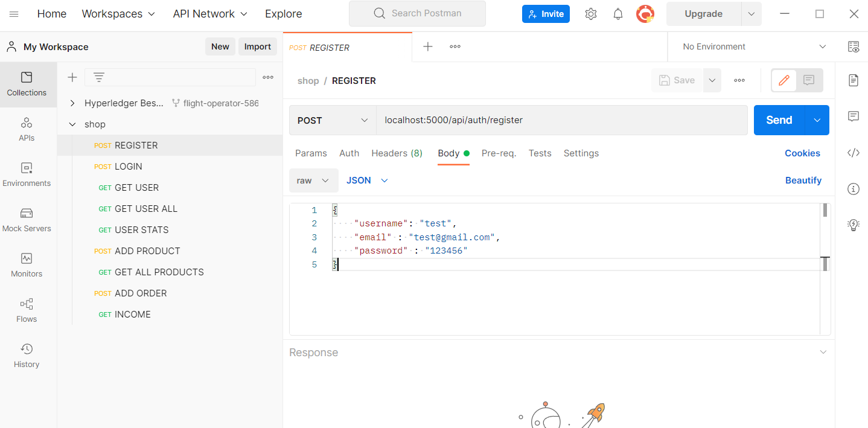The width and height of the screenshot is (868, 428).
Task: Switch to comment mode toggle
Action: (x=809, y=80)
